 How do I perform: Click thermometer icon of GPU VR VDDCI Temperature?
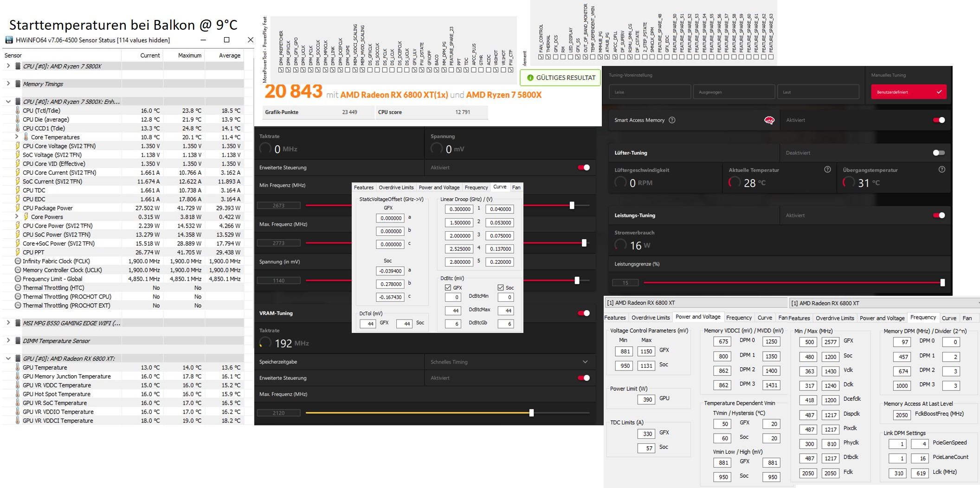point(18,421)
